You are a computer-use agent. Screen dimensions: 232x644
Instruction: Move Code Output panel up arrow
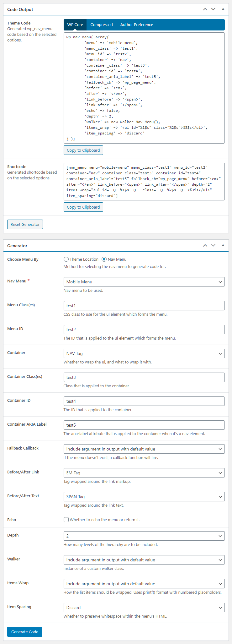click(205, 9)
